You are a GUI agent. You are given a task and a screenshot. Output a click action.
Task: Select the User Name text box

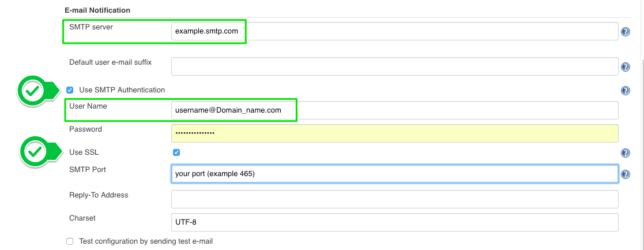point(394,110)
